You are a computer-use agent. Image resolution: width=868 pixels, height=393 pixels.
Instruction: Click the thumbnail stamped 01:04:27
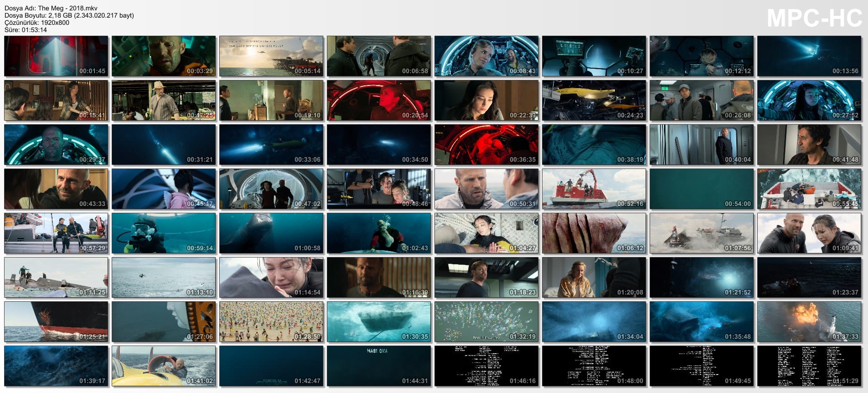click(x=486, y=233)
